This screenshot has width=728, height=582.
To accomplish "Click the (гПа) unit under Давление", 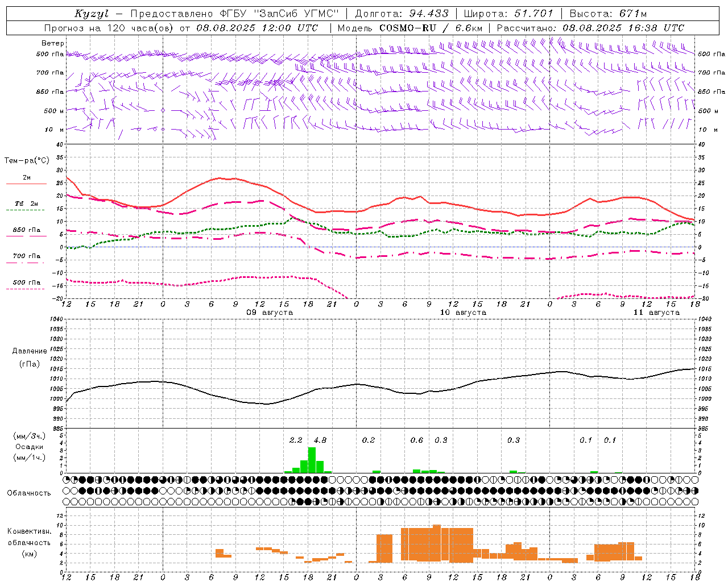I will 30,364.
